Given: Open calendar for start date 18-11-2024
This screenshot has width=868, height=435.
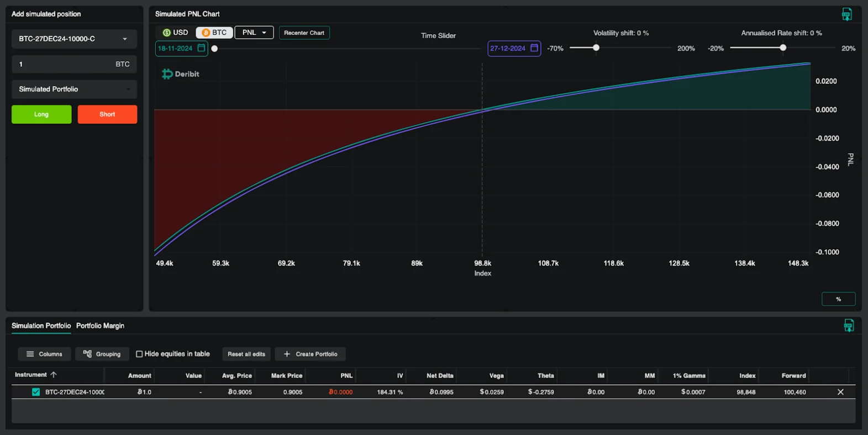Looking at the screenshot, I should [x=201, y=48].
